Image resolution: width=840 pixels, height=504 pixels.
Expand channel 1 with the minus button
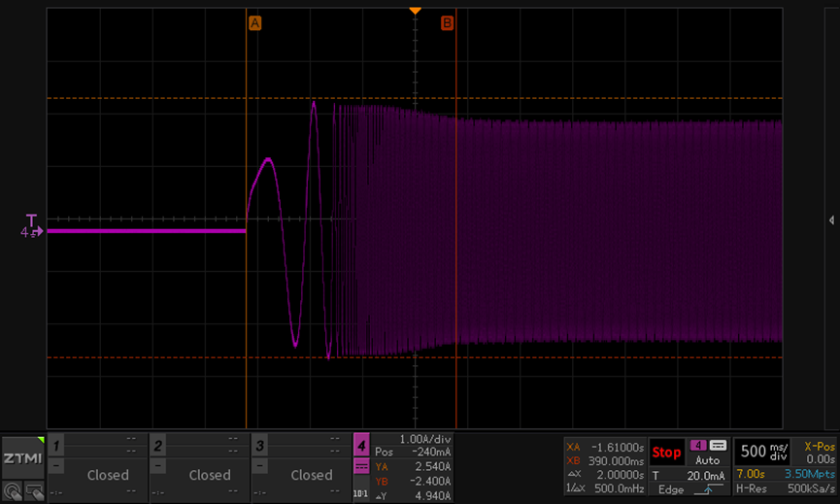[55, 465]
